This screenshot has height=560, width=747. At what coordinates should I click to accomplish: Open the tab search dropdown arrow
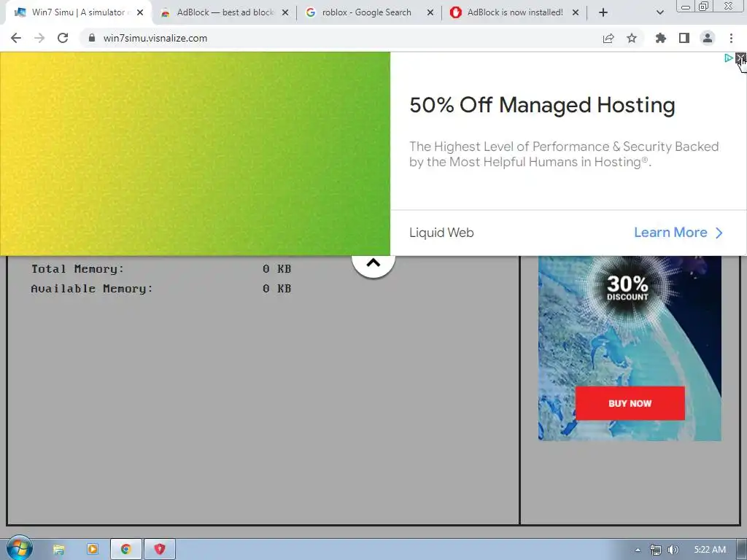[x=659, y=13]
